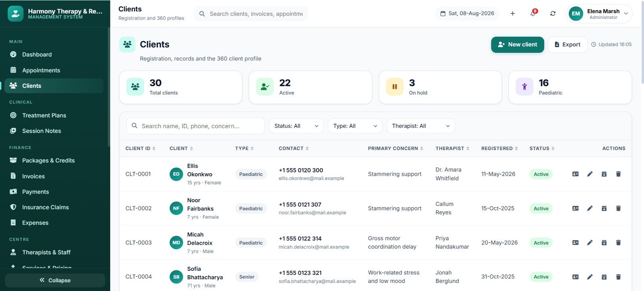Sort table by Type column header

245,148
